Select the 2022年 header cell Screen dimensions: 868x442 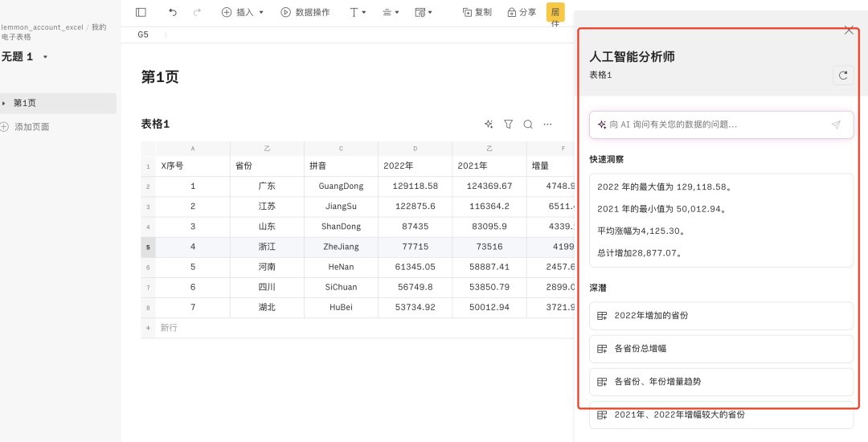click(416, 166)
